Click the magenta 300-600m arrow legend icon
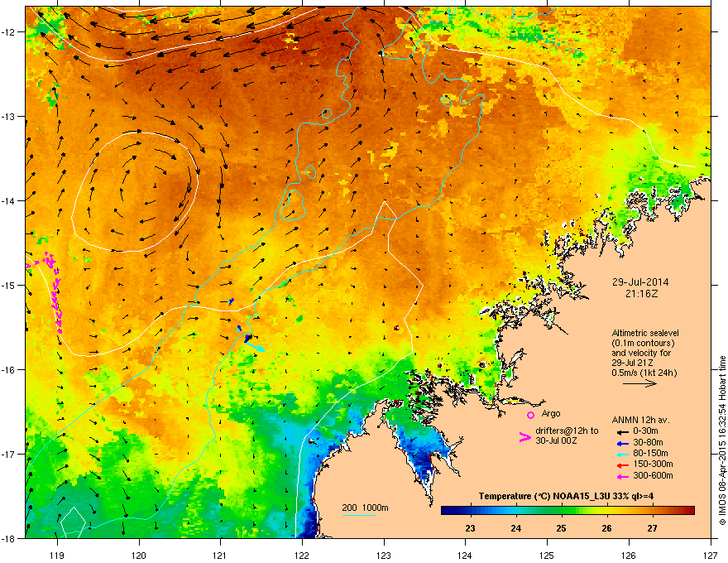The width and height of the screenshot is (728, 563). tap(623, 476)
